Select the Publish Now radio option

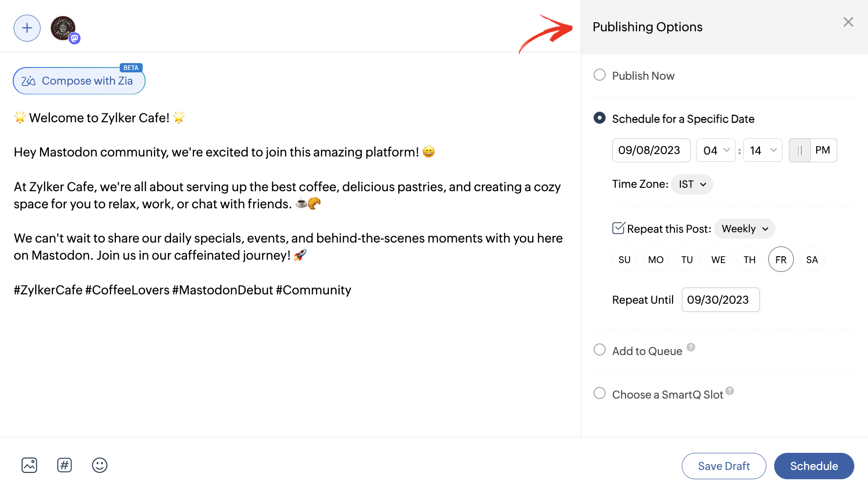[600, 75]
